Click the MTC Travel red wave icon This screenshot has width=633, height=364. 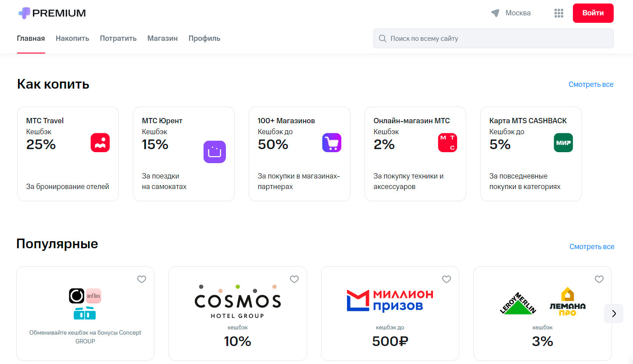pos(100,143)
